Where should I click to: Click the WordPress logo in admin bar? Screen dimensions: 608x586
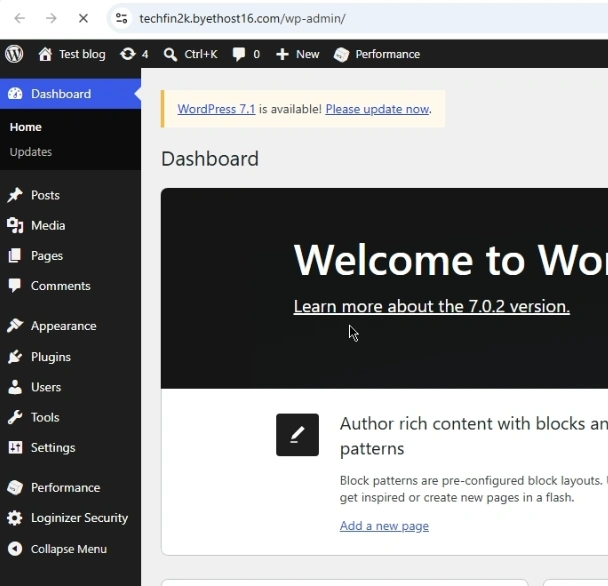click(x=14, y=54)
